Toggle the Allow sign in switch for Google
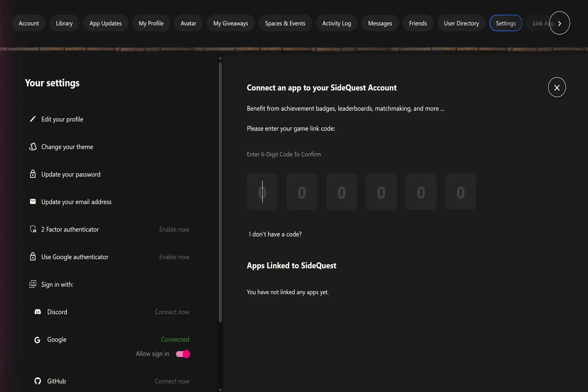The image size is (588, 392). [x=183, y=354]
